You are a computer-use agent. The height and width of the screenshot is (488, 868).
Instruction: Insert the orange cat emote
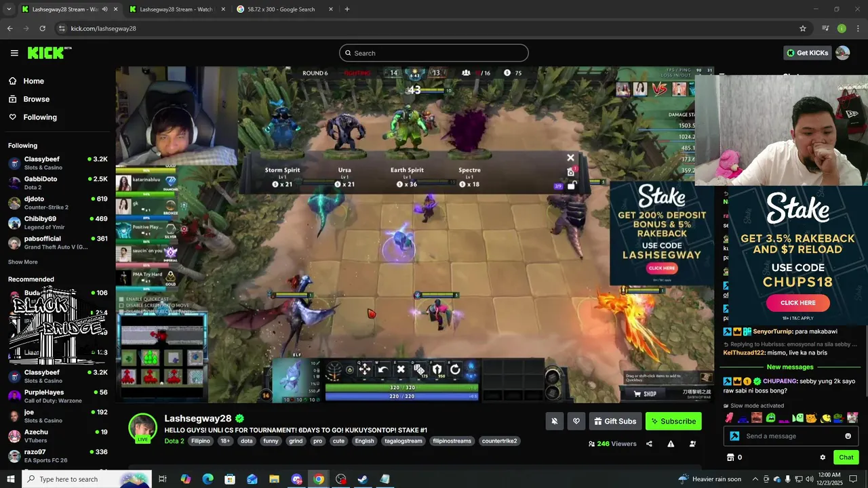811,418
